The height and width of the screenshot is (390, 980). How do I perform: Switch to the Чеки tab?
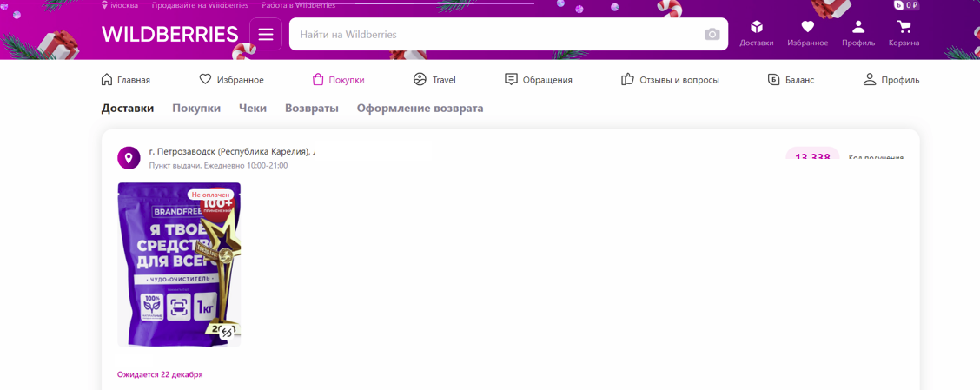pos(253,108)
